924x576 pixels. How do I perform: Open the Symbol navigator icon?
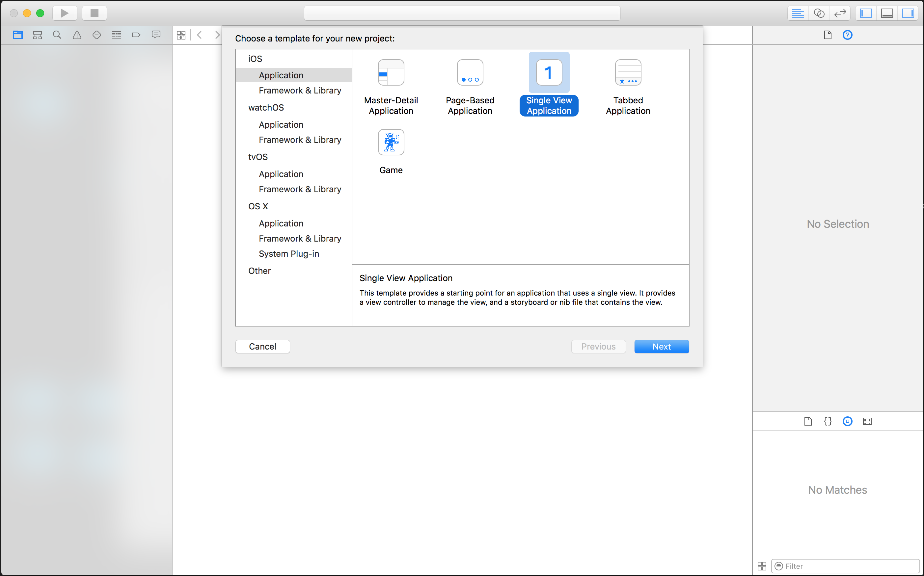pyautogui.click(x=37, y=35)
